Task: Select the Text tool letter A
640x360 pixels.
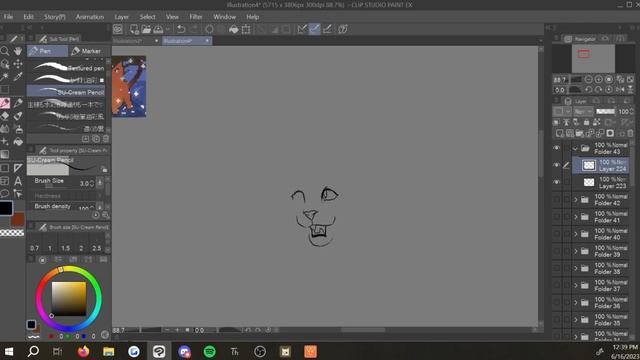Action: coord(18,181)
